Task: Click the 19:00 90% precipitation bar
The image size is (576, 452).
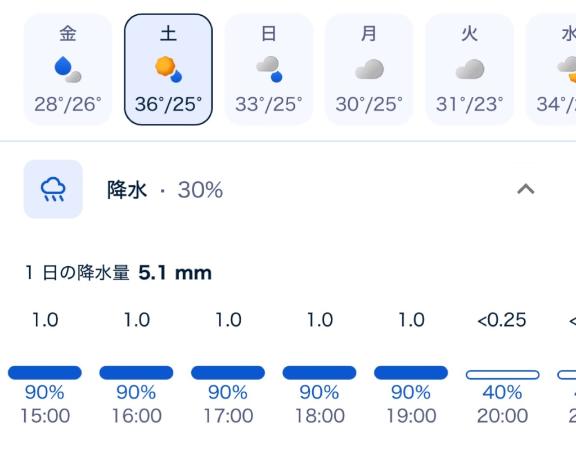Action: click(411, 373)
